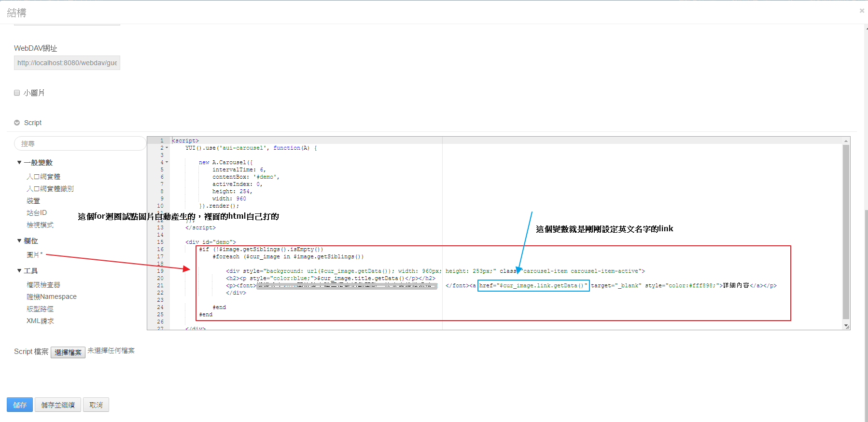Viewport: 868px width, 422px height.
Task: Select the 檢視模式 variable
Action: 40,225
